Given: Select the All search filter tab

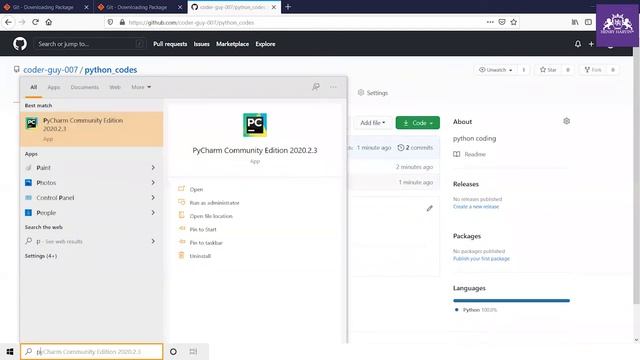Looking at the screenshot, I should [33, 87].
